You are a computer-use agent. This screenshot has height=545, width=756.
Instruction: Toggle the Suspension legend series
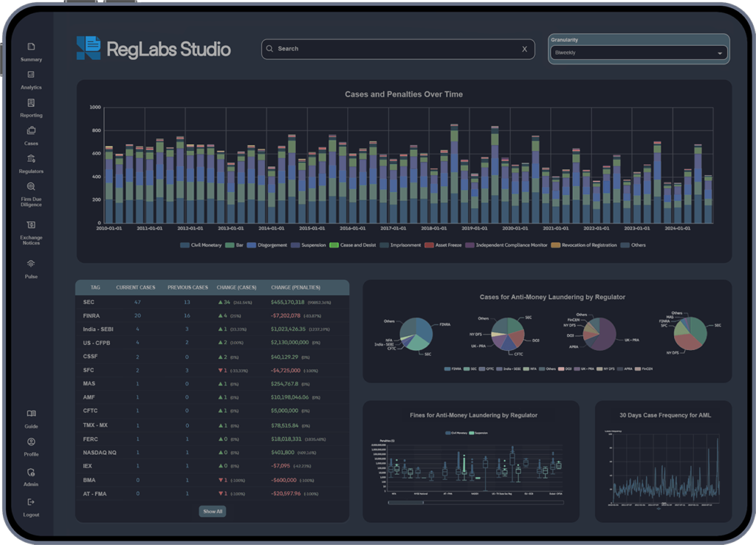point(308,245)
